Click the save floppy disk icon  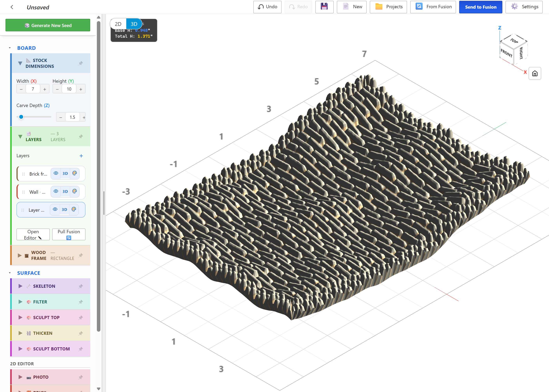coord(324,7)
